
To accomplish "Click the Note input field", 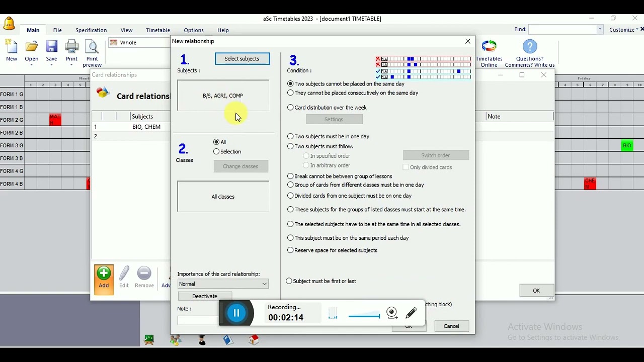I will coord(198,320).
